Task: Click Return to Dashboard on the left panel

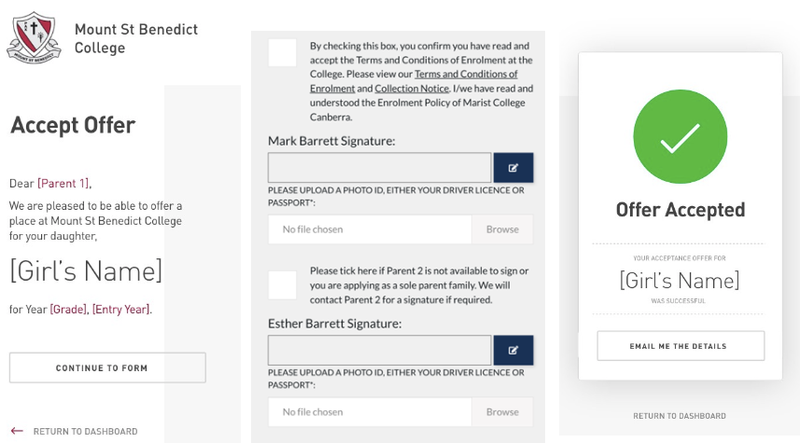Action: 85,431
